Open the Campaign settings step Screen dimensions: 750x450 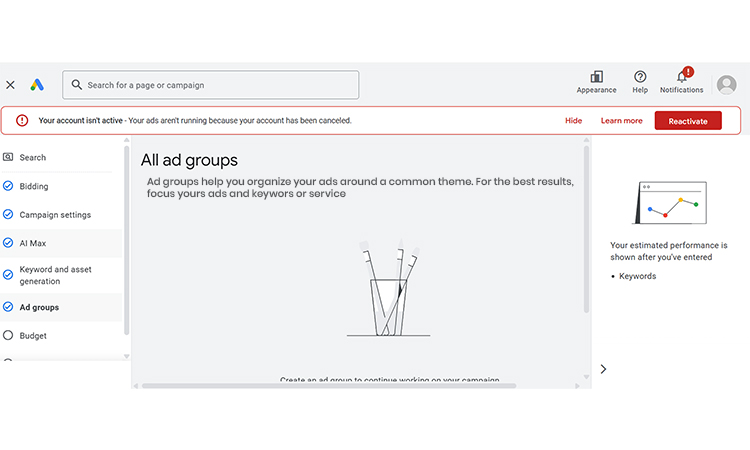coord(57,215)
